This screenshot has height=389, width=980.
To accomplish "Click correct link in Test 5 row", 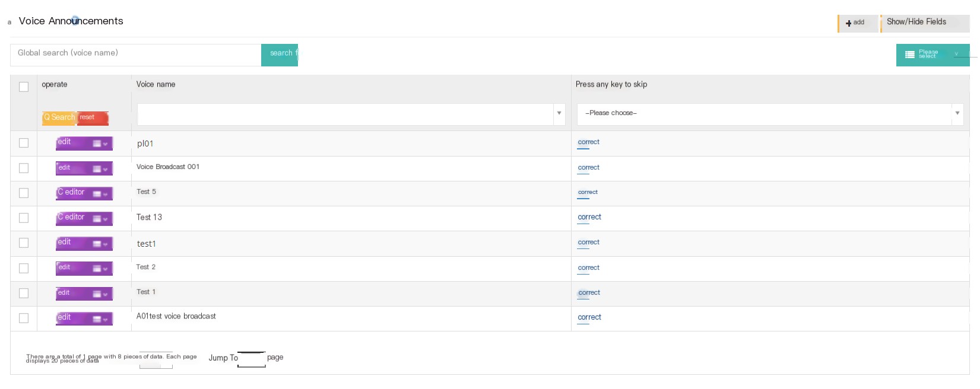I will pyautogui.click(x=588, y=192).
